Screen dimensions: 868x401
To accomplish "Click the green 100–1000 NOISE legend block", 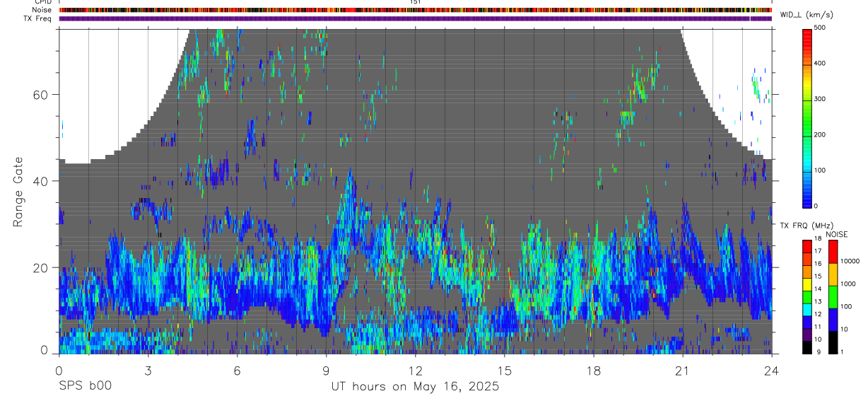I will pyautogui.click(x=833, y=296).
